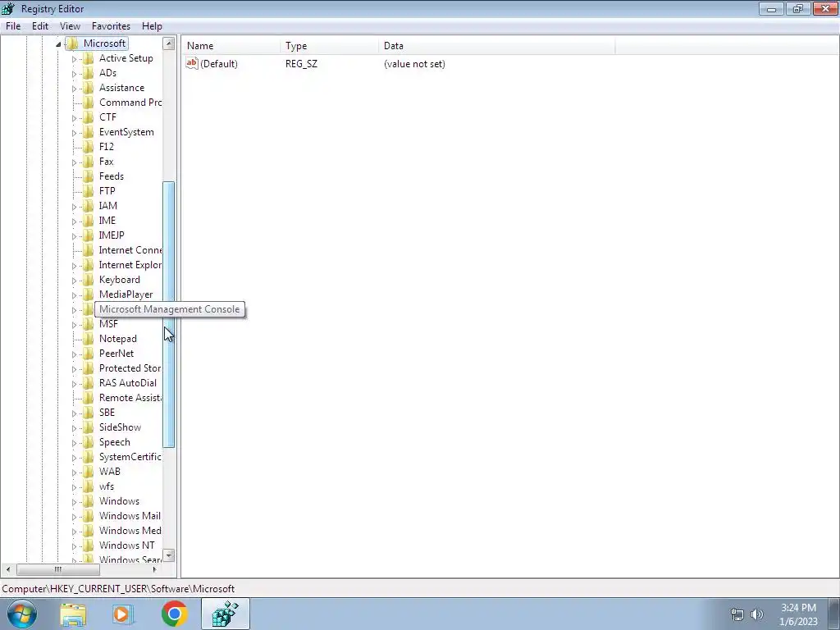Click the F12 folder icon
This screenshot has height=630, width=840.
(x=89, y=147)
